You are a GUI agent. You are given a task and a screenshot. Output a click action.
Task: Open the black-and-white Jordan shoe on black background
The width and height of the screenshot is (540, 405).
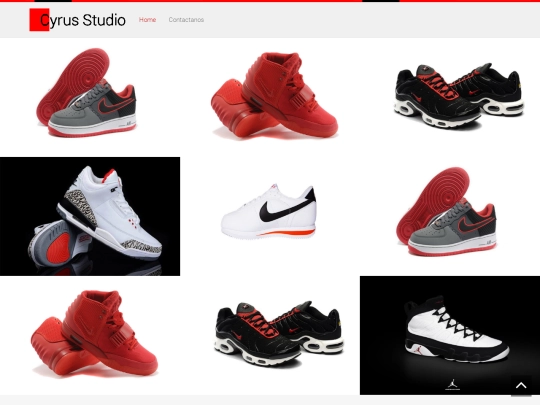coord(450,335)
